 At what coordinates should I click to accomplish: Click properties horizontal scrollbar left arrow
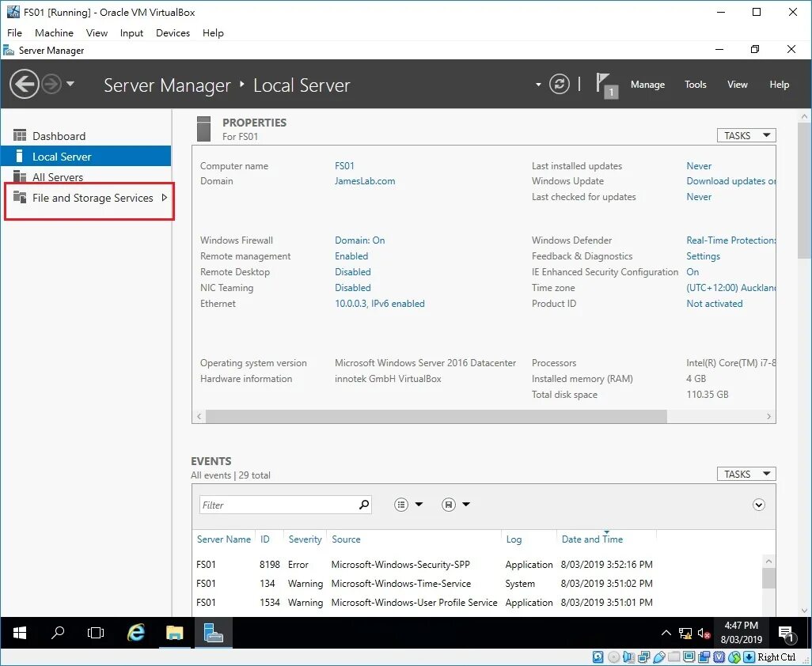coord(199,417)
